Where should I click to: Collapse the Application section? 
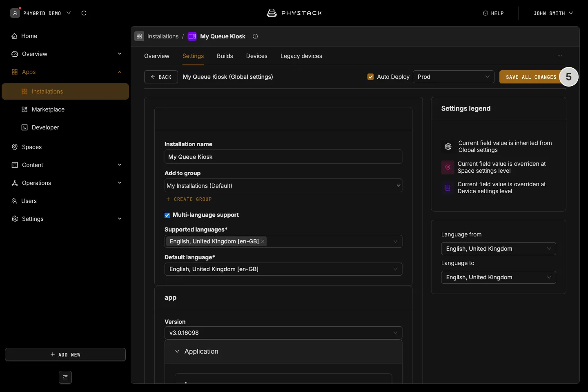(x=177, y=351)
